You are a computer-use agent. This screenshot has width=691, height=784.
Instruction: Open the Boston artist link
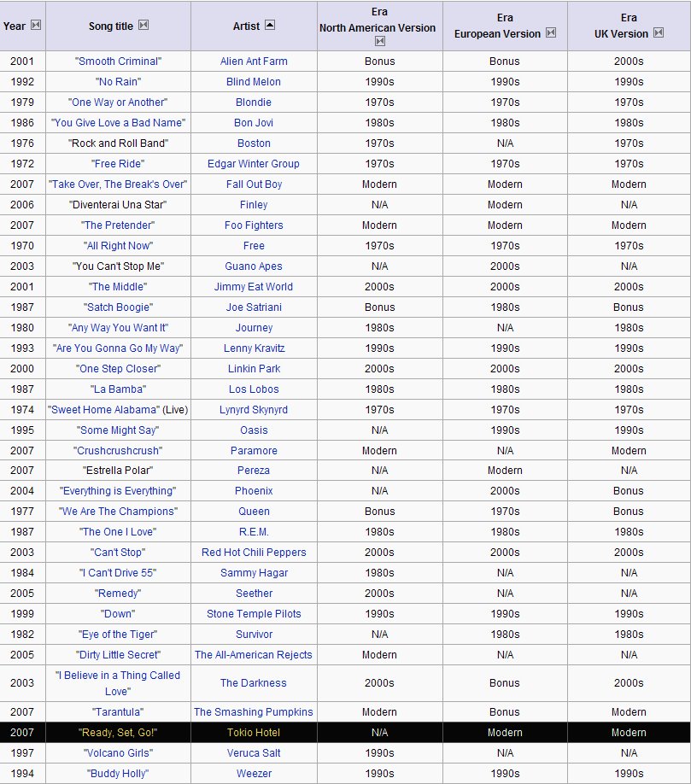point(254,143)
